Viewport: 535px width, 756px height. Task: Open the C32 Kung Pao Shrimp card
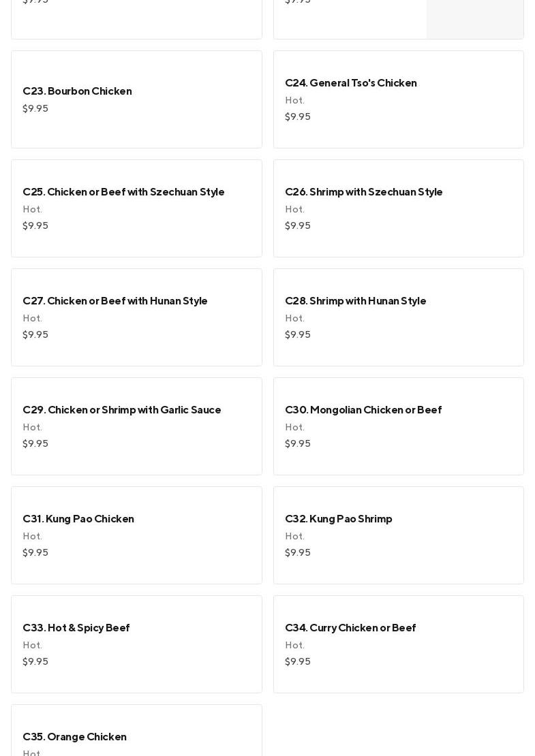(x=398, y=535)
